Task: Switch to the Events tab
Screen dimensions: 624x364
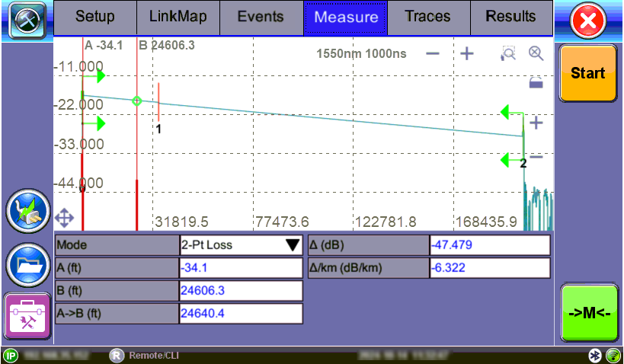Action: pos(261,17)
